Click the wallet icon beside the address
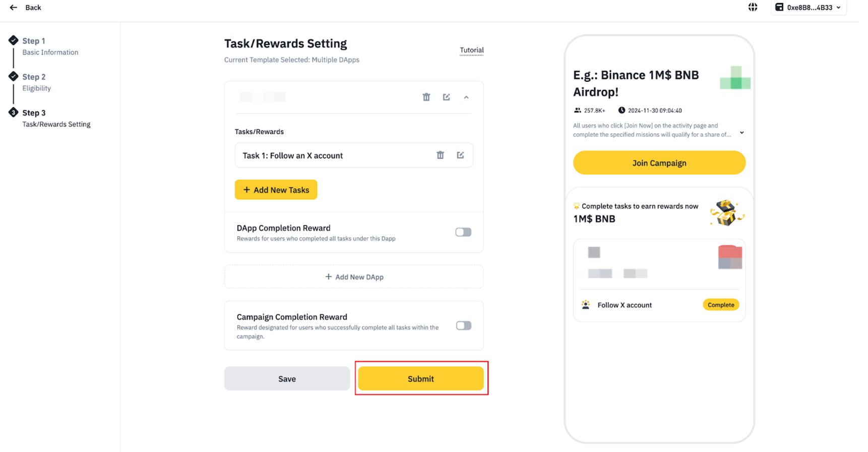Viewport: 868px width, 452px height. point(779,7)
